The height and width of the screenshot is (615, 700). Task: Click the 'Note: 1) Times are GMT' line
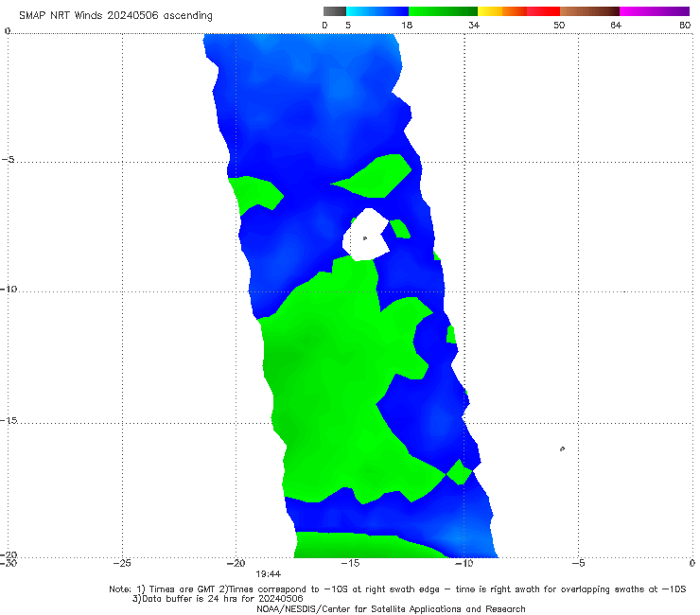[x=397, y=589]
